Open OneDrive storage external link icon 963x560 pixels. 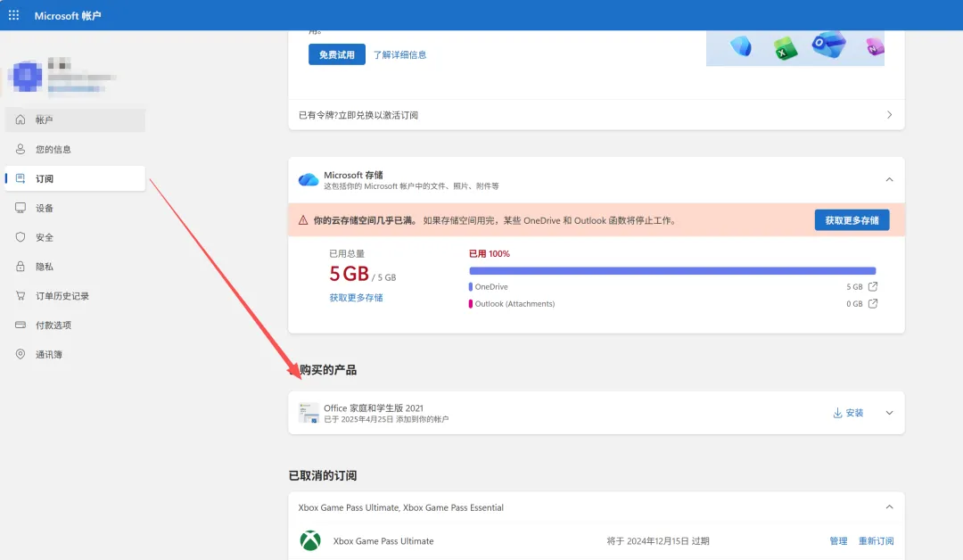click(873, 287)
